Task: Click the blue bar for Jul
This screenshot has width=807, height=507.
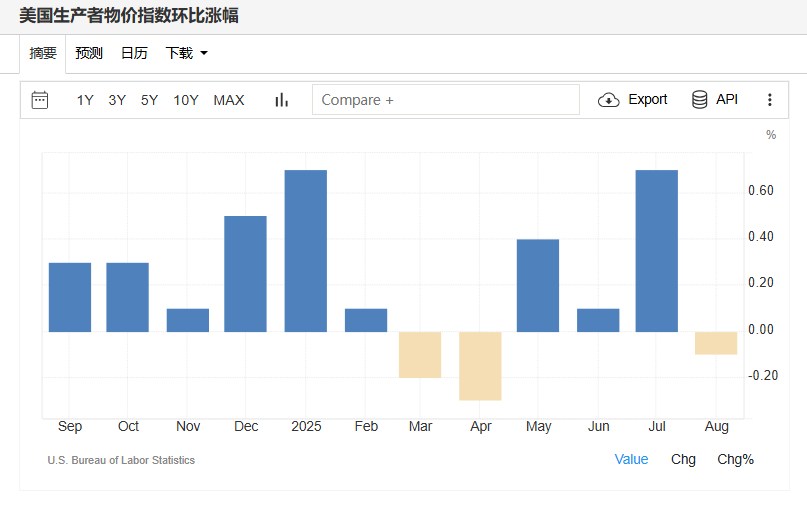Action: click(x=657, y=251)
